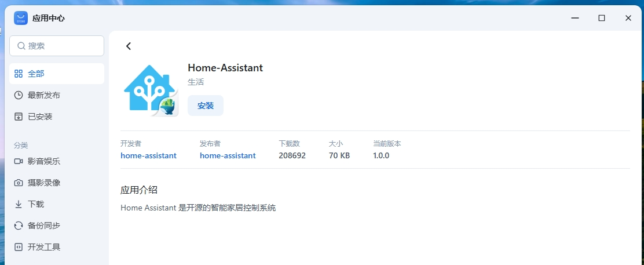Click the 当前版本 label
644x265 pixels.
(387, 144)
